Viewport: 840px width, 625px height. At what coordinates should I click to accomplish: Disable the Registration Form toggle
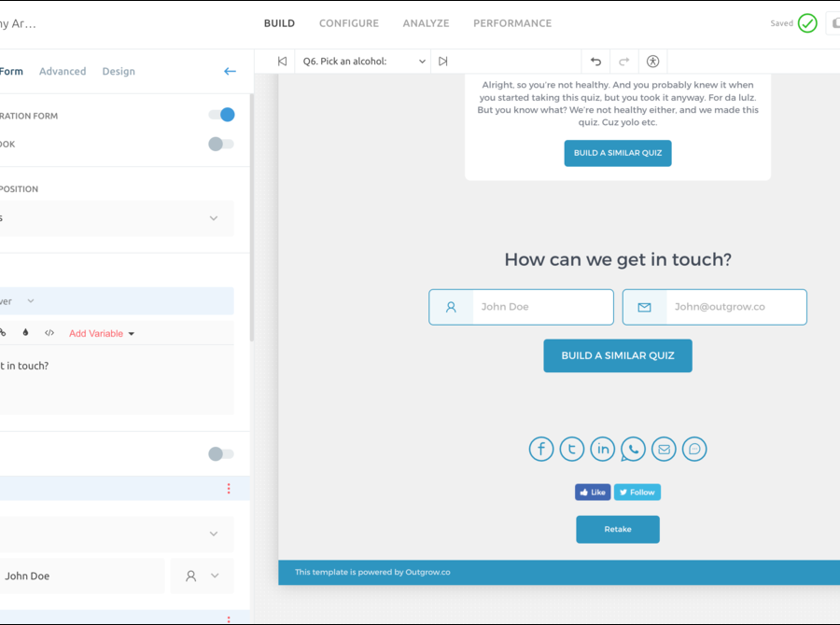221,115
